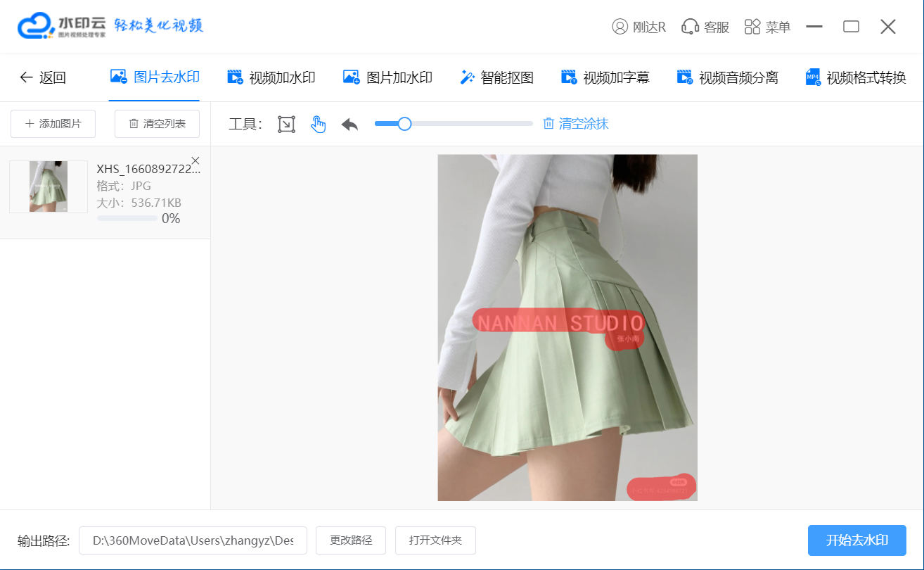Remove the XHS image from the list

pos(195,160)
